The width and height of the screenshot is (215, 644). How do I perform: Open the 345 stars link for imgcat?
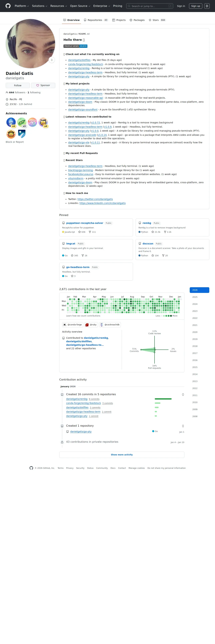pyautogui.click(x=75, y=255)
